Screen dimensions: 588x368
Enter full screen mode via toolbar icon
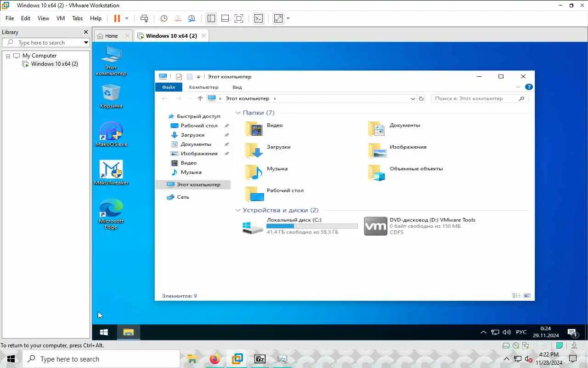tap(239, 18)
